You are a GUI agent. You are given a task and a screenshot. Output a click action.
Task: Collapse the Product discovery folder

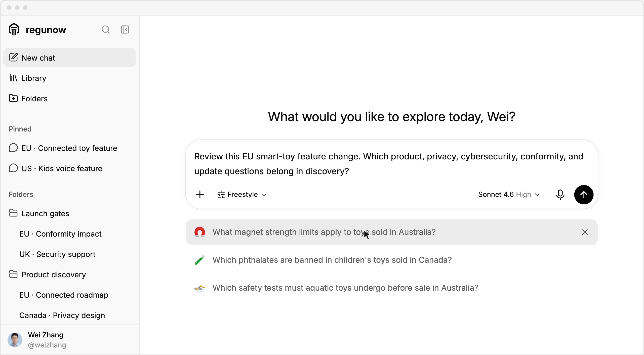tap(47, 275)
